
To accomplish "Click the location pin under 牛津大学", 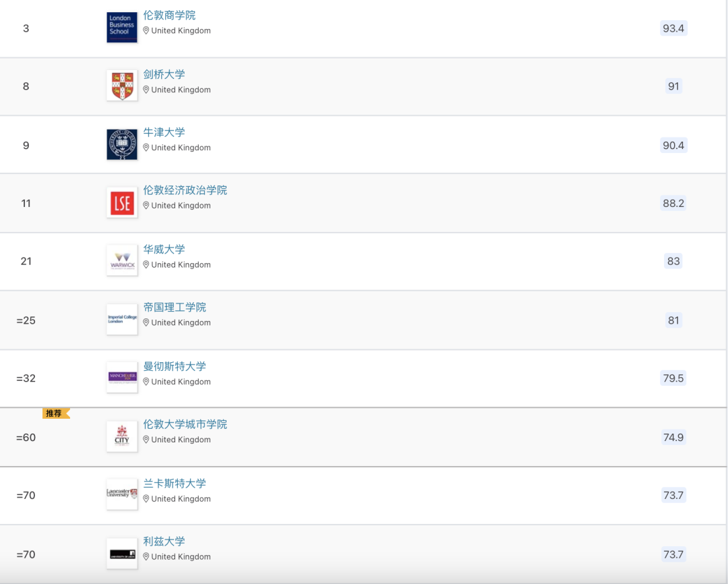I will [147, 147].
